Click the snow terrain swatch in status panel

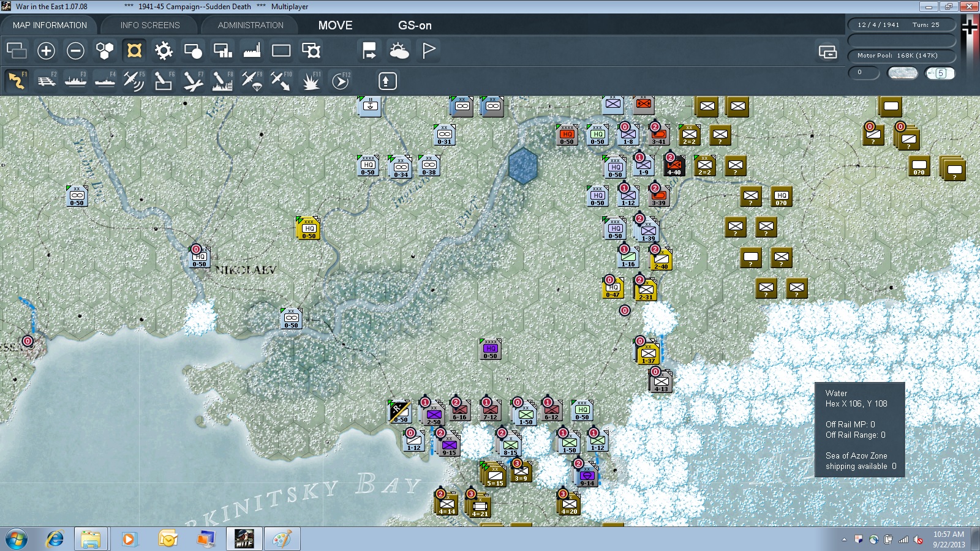point(903,73)
